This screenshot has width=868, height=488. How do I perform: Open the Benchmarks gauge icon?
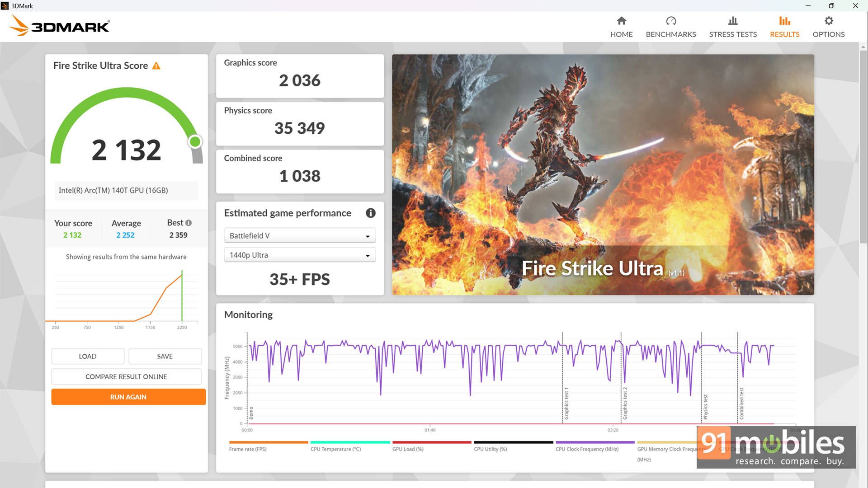coord(671,21)
